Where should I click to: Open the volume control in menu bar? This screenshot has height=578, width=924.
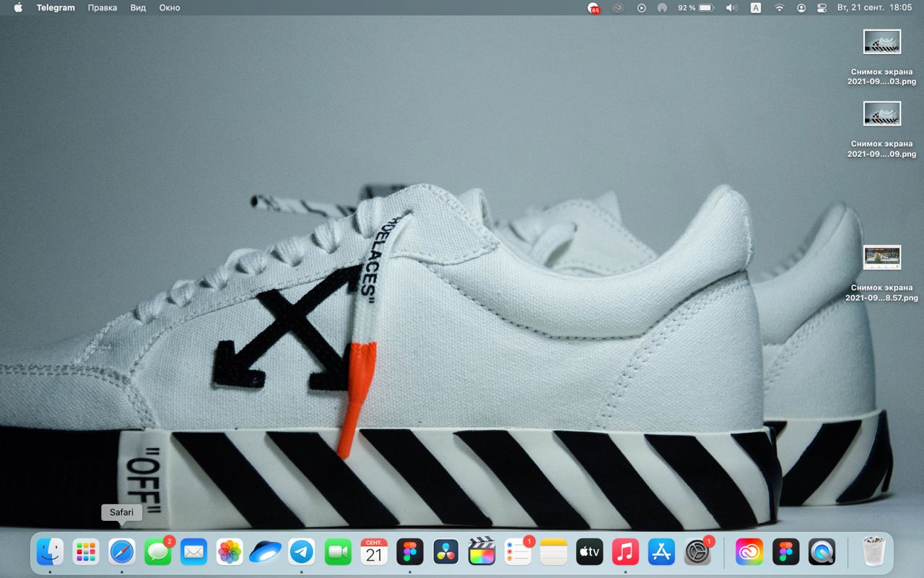(731, 8)
